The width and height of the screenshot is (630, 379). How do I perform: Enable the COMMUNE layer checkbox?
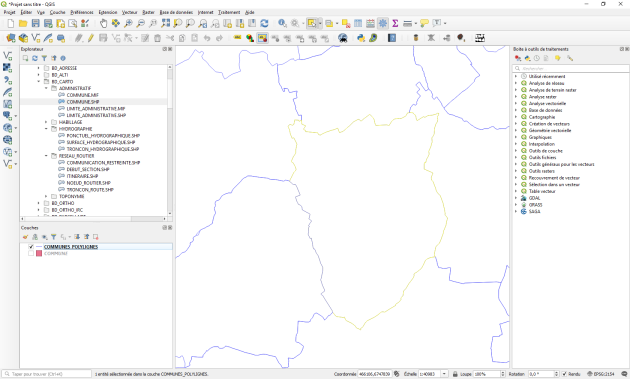(31, 254)
